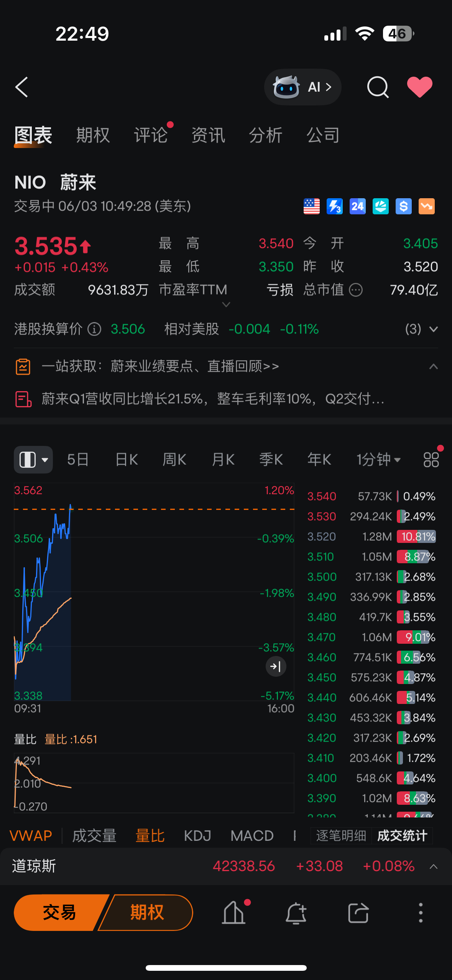Tap the 3.510 price level row
The image size is (452, 980).
coord(371,557)
